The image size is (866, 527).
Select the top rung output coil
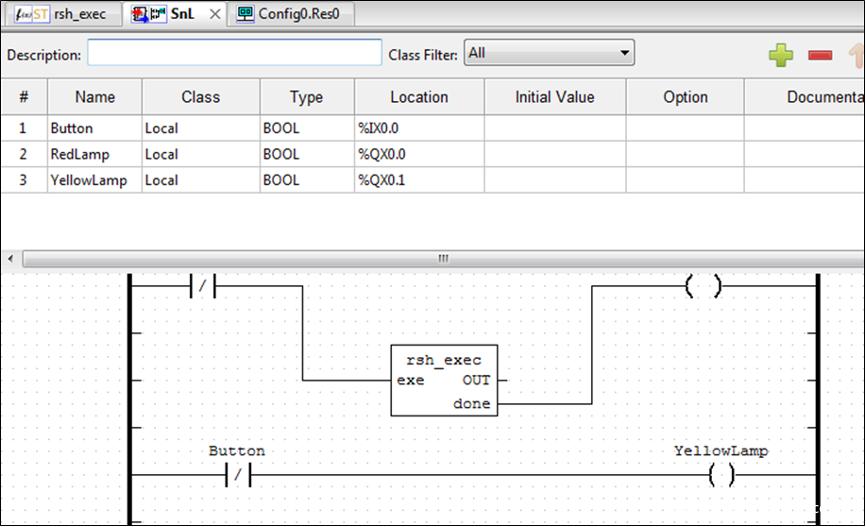(x=703, y=287)
